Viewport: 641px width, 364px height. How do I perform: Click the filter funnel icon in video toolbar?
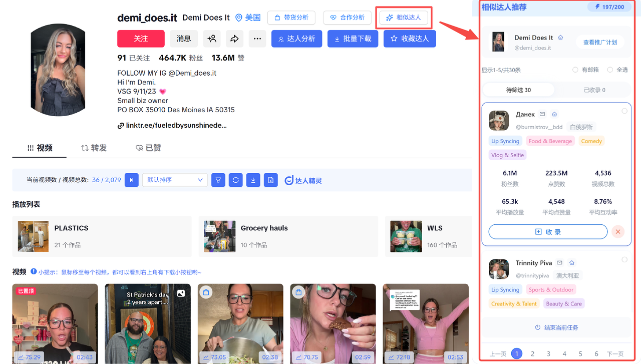[x=218, y=180]
